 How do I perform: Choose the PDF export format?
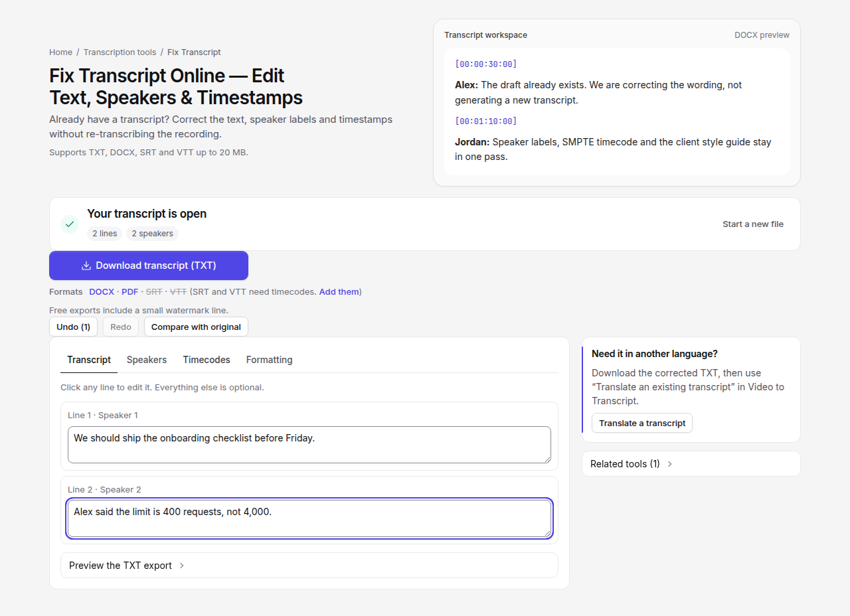point(130,292)
